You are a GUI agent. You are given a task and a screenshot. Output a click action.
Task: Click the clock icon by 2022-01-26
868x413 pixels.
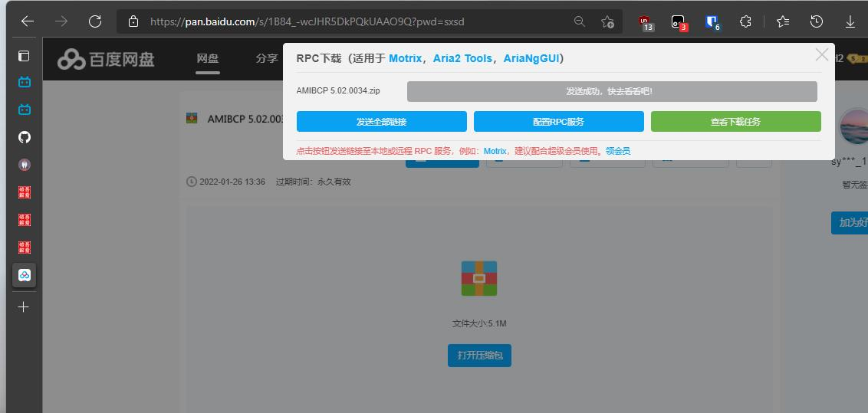tap(192, 182)
